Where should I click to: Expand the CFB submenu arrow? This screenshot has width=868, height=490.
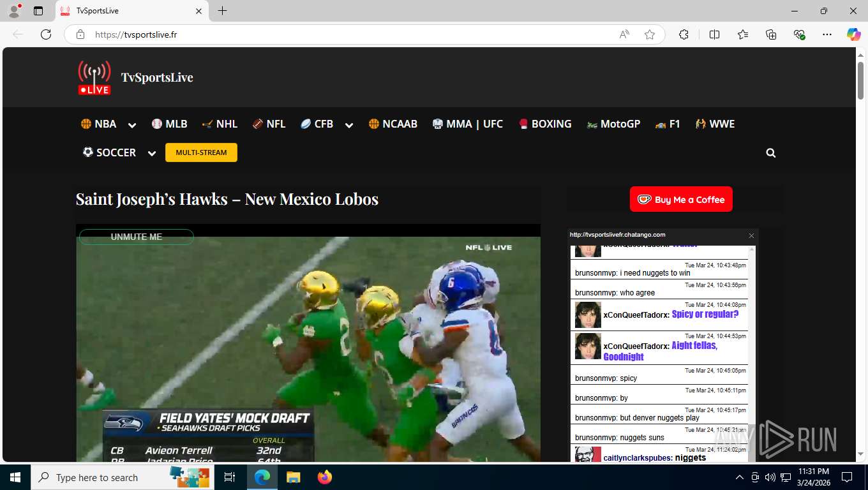(349, 125)
